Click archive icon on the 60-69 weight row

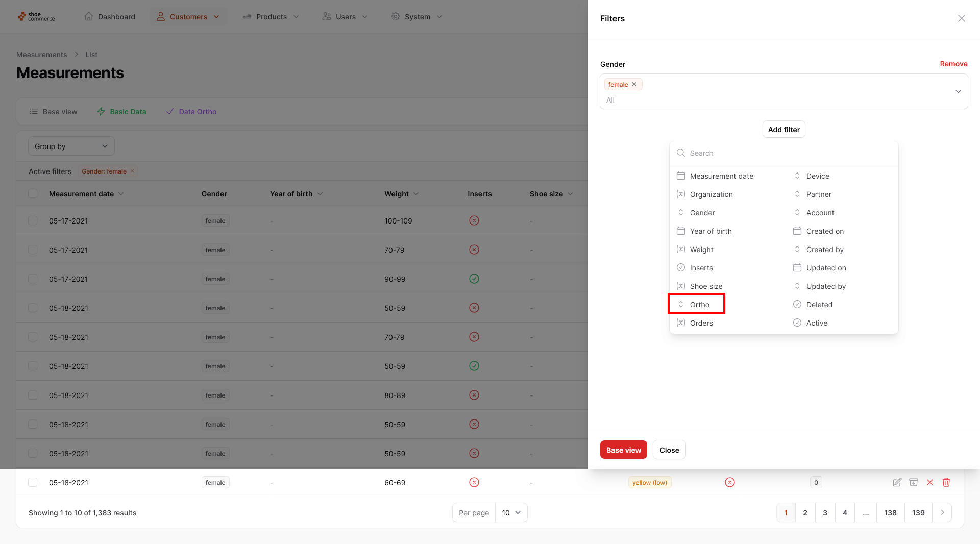coord(914,482)
